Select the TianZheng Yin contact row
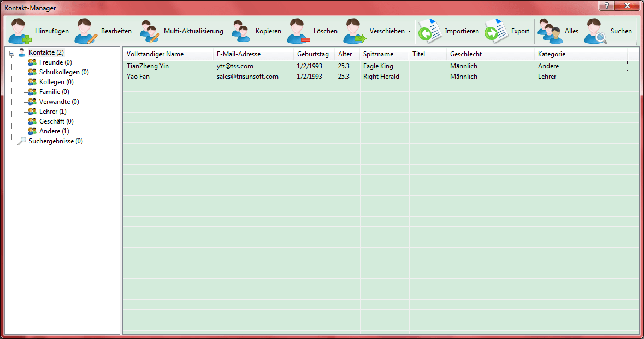 coord(376,66)
